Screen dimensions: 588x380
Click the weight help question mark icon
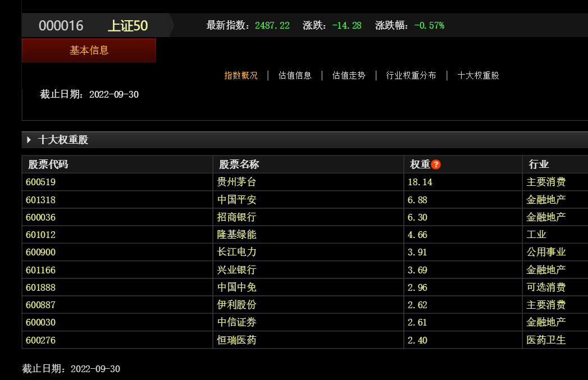[x=436, y=164]
